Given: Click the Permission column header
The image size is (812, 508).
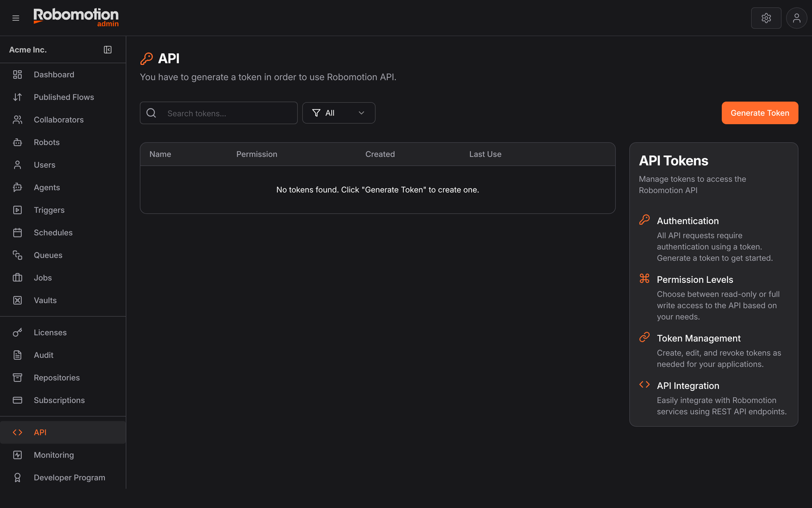Looking at the screenshot, I should [x=257, y=154].
